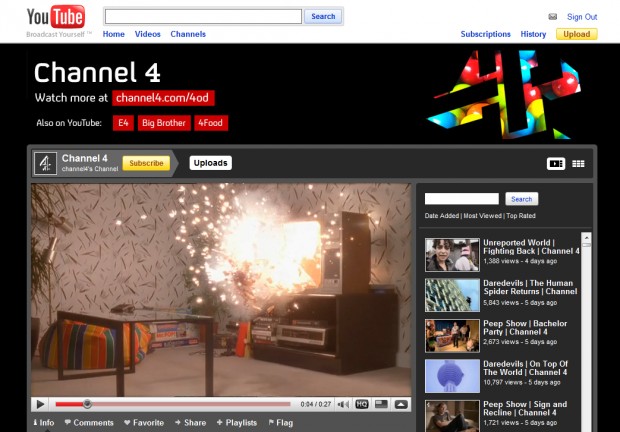Click the Unreported World Fighting Back title
Screen dimensions: 620x432
531,247
